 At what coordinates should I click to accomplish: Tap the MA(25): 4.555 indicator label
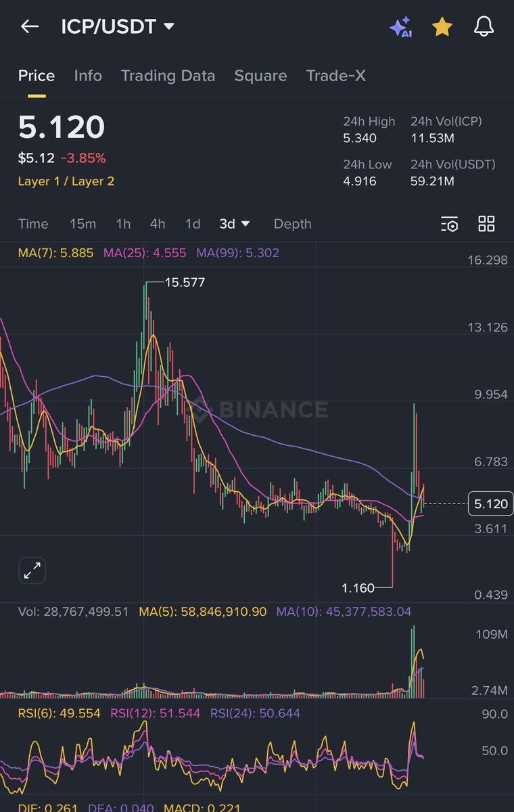coord(145,253)
